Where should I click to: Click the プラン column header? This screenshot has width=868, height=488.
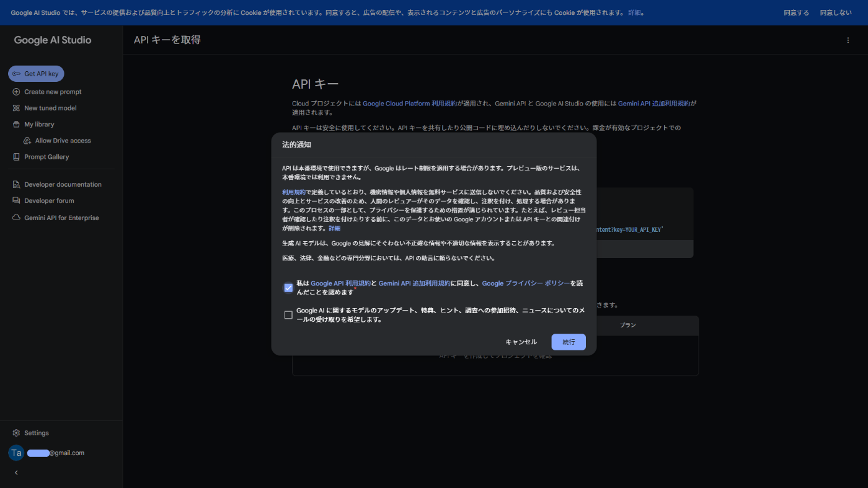click(x=628, y=325)
